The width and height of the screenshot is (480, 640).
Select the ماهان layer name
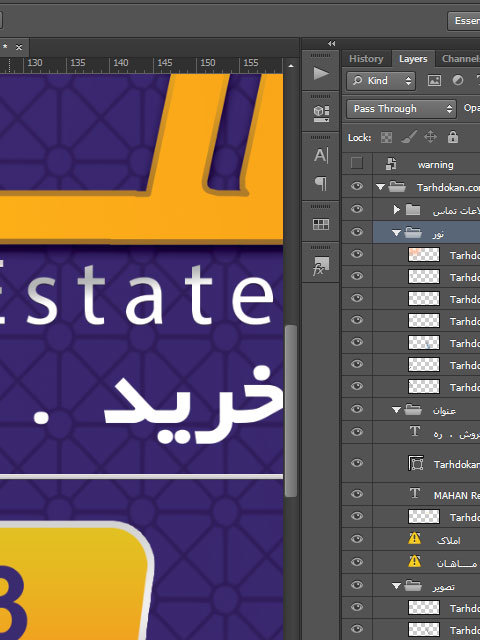[x=456, y=564]
